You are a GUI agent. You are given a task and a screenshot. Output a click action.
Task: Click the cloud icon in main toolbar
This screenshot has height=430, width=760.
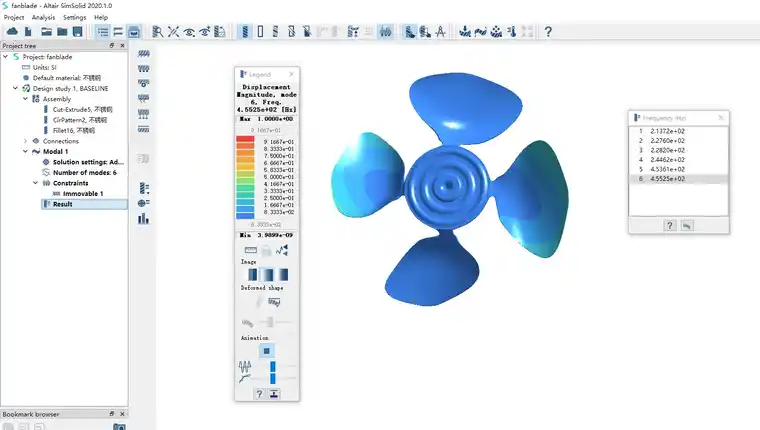12,32
